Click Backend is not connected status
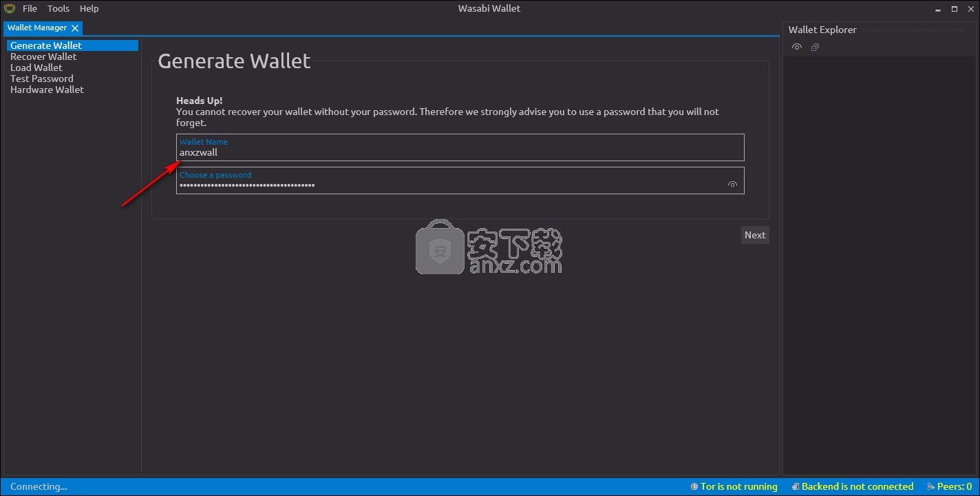980x496 pixels. point(857,486)
